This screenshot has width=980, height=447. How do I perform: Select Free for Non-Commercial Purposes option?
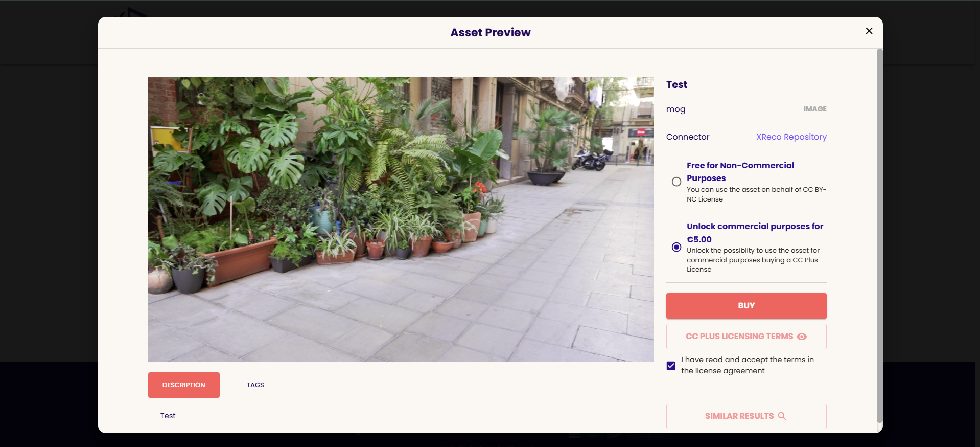676,182
